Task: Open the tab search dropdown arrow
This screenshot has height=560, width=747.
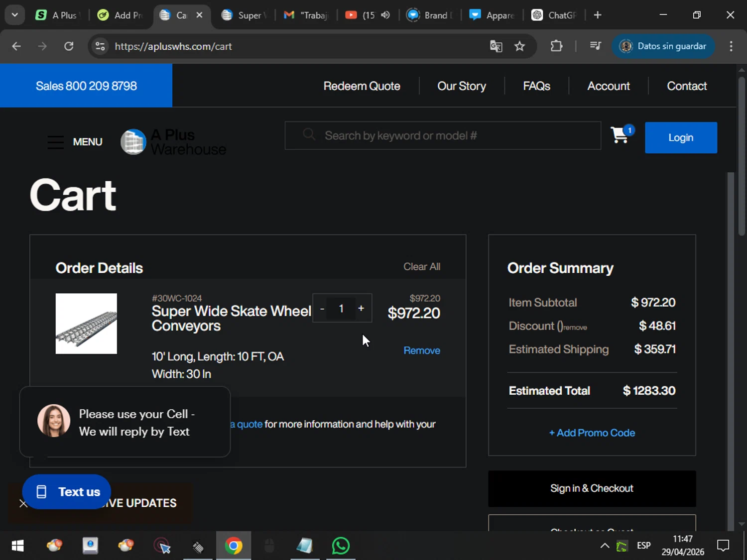Action: (15, 15)
